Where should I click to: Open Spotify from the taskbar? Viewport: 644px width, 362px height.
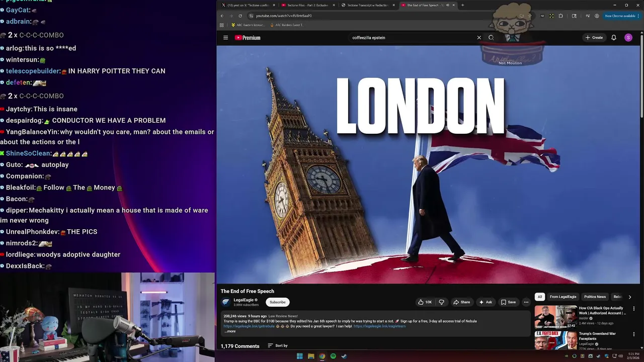333,356
